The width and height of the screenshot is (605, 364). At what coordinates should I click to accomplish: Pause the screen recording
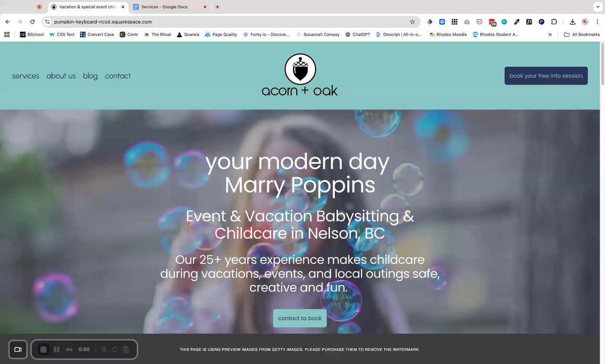57,349
